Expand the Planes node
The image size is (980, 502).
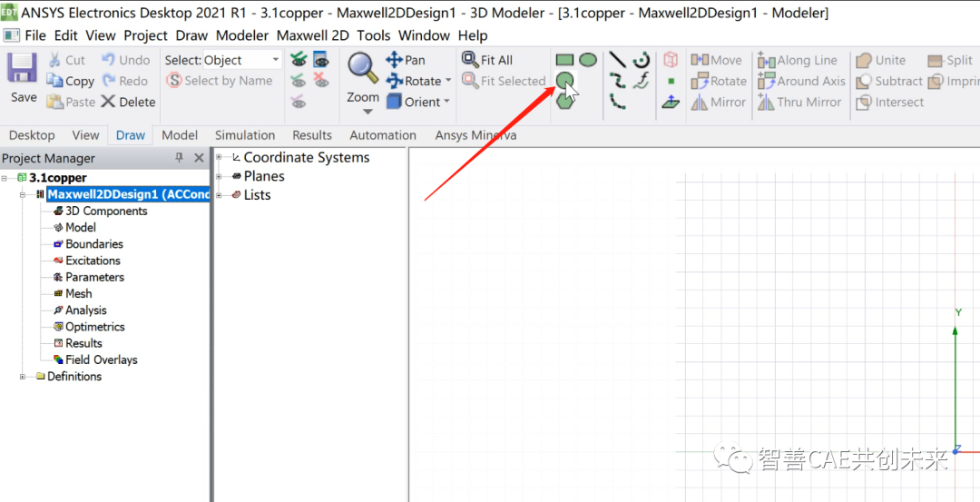(x=220, y=176)
